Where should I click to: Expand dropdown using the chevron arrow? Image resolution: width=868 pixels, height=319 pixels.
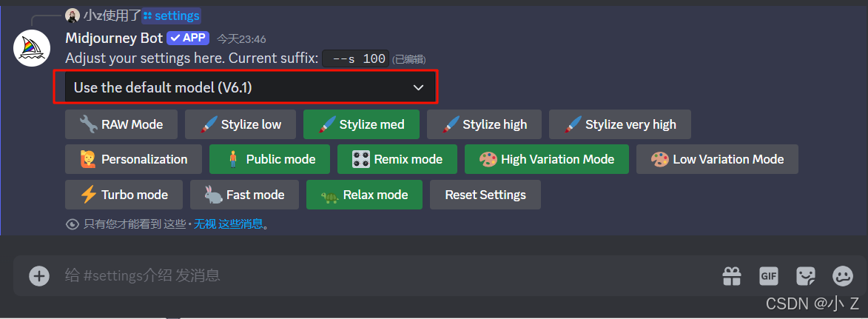(x=419, y=87)
